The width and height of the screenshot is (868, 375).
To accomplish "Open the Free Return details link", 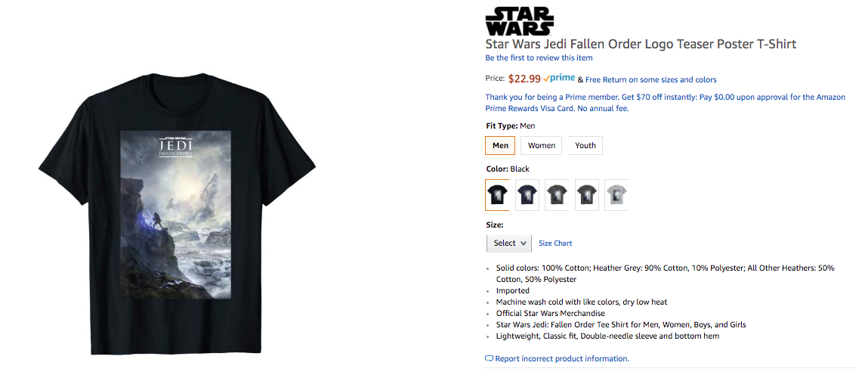I will tap(650, 79).
